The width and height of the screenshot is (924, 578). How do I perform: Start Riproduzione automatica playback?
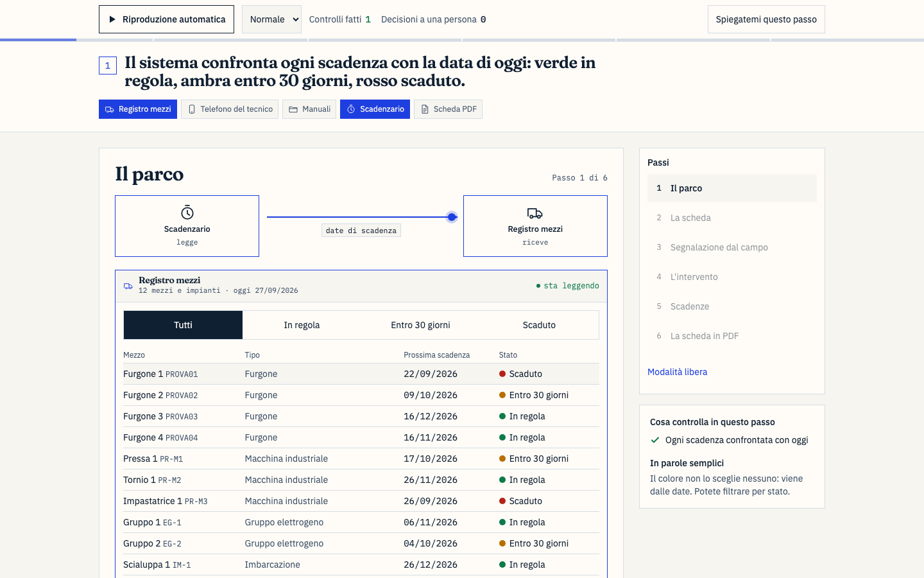point(166,19)
